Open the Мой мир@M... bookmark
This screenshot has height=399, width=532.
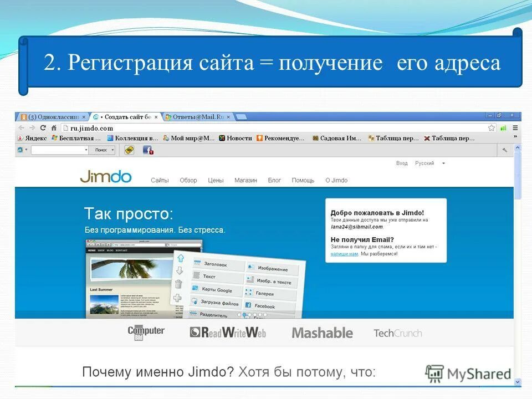188,138
